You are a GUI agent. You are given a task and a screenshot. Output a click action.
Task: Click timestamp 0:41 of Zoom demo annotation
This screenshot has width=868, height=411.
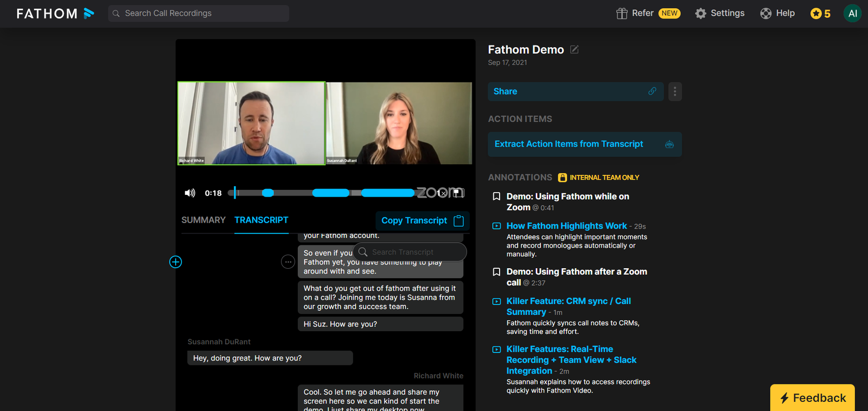coord(544,208)
